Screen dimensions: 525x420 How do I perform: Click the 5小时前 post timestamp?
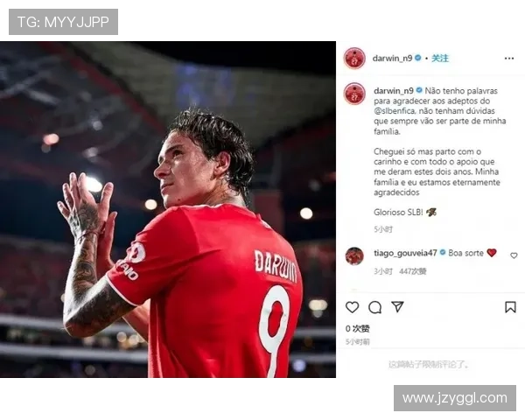point(357,341)
